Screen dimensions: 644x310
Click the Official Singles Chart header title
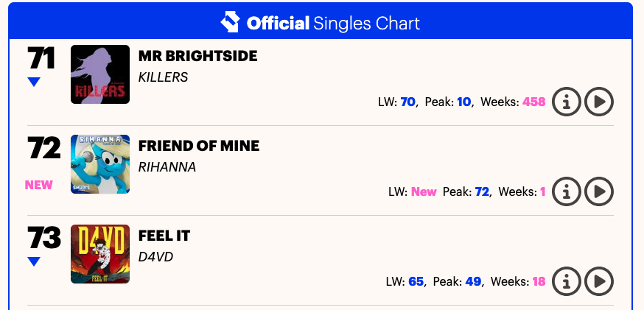click(x=333, y=23)
